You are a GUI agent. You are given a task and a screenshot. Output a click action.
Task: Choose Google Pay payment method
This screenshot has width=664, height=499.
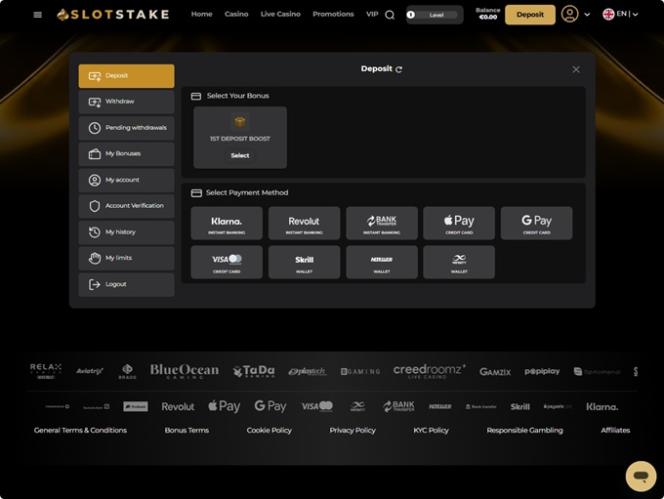[x=536, y=223]
